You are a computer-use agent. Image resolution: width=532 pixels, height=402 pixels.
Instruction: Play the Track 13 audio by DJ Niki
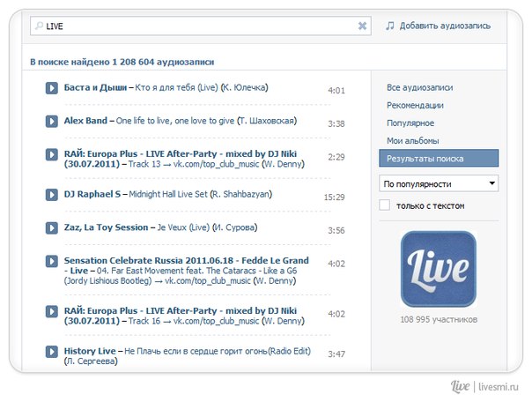point(52,154)
